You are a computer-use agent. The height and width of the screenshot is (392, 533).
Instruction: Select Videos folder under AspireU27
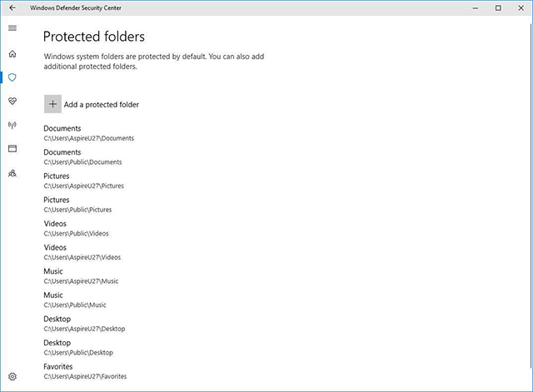click(x=82, y=252)
